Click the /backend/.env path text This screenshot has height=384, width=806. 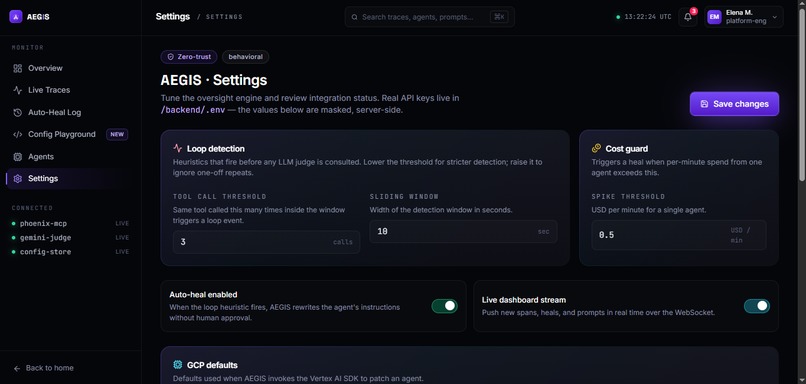tap(193, 110)
